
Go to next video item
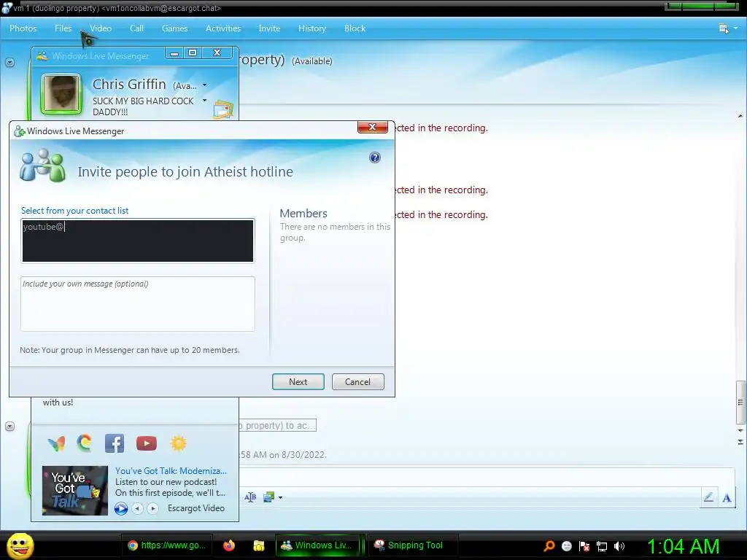153,508
